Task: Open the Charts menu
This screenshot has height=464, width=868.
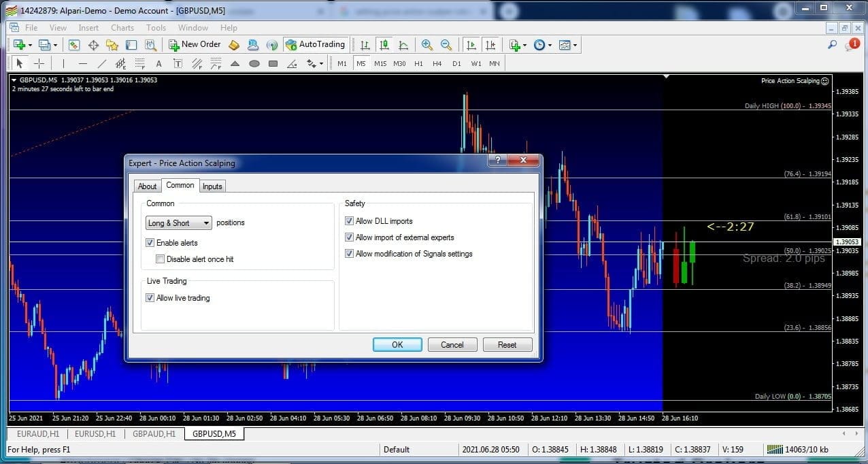Action: coord(122,28)
